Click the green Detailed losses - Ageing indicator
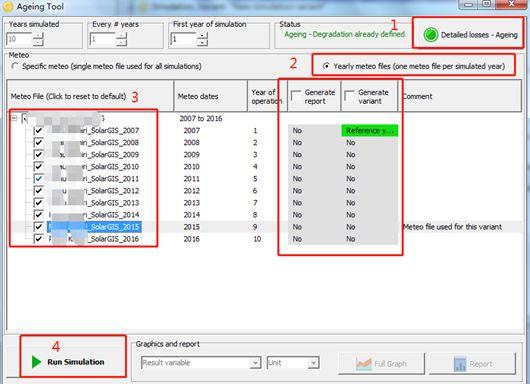This screenshot has width=530, height=384. point(431,35)
